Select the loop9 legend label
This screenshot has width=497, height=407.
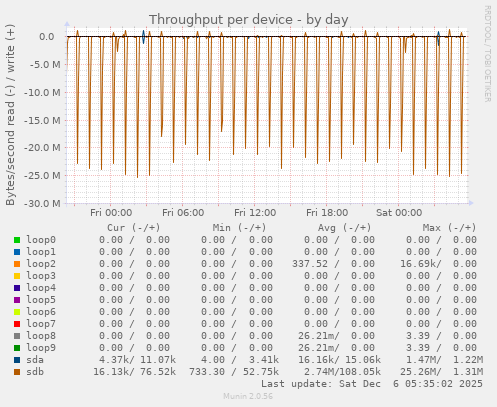click(x=41, y=348)
